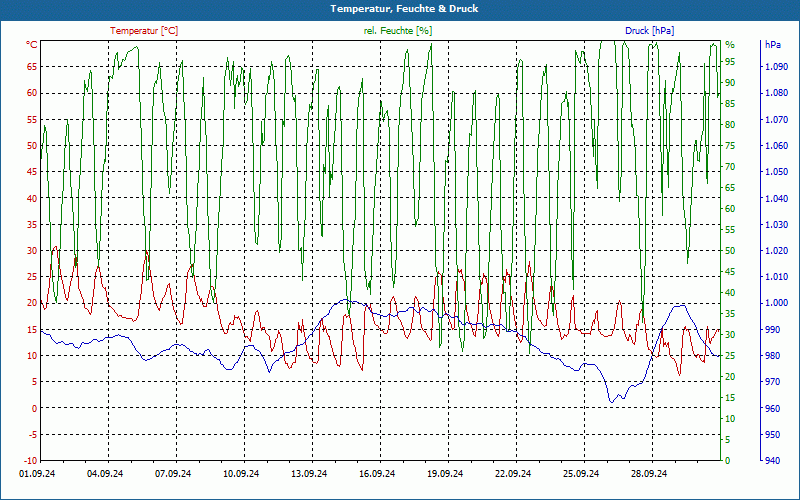
Task: Click the red -5 tick on the temperature axis
Action: pos(32,434)
